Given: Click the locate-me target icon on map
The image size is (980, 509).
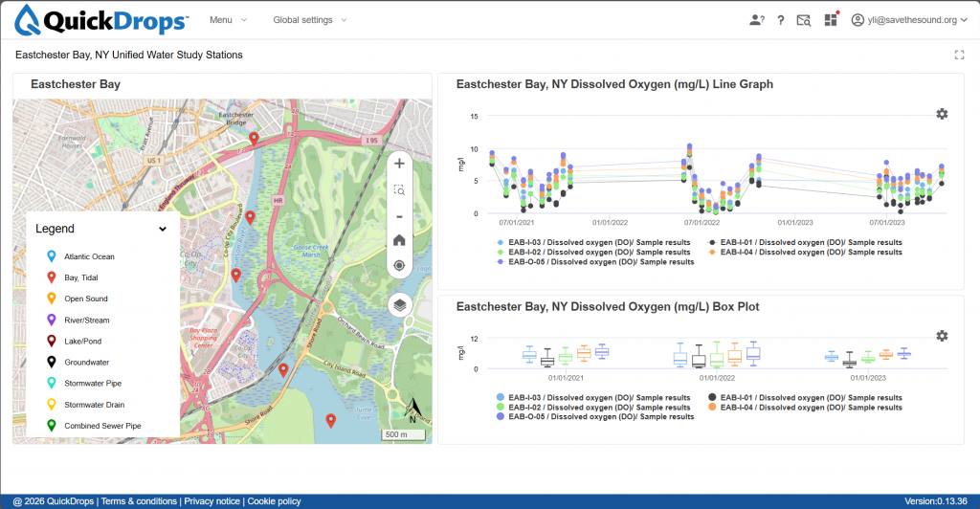Looking at the screenshot, I should [399, 265].
